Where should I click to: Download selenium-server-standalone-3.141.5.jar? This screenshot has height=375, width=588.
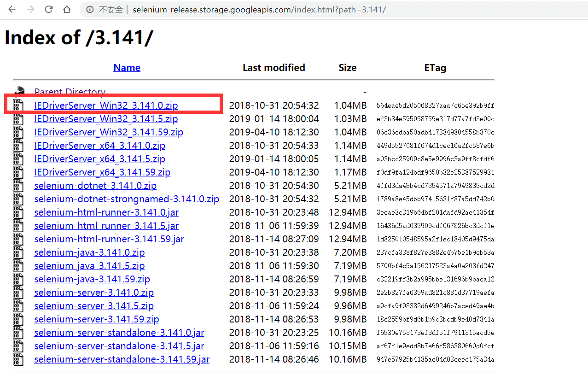[119, 346]
